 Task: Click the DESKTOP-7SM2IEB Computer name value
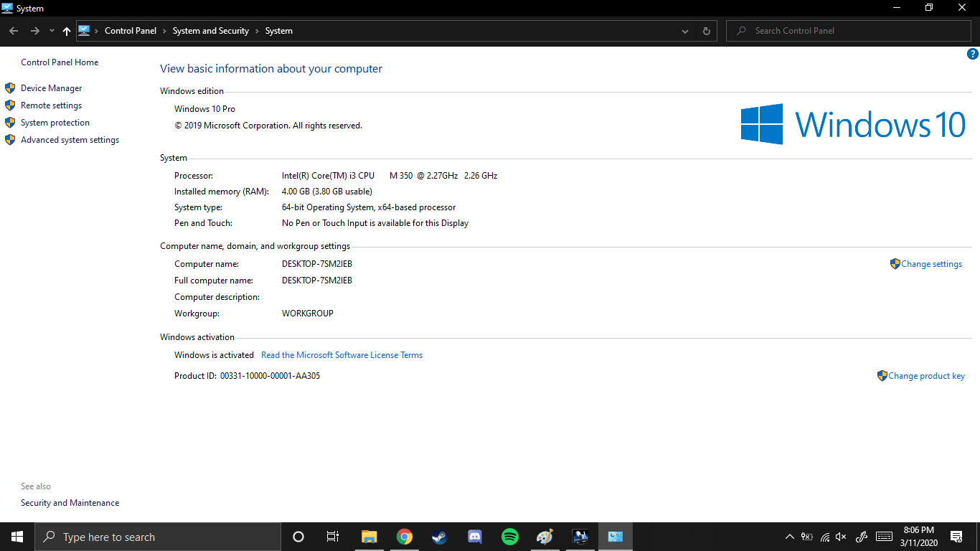point(317,264)
